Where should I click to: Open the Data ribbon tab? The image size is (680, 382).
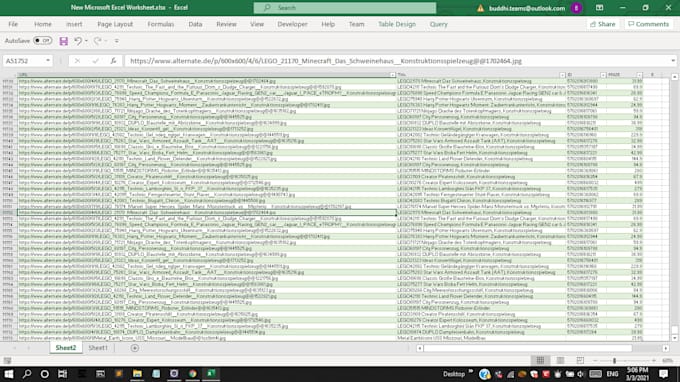(x=195, y=24)
